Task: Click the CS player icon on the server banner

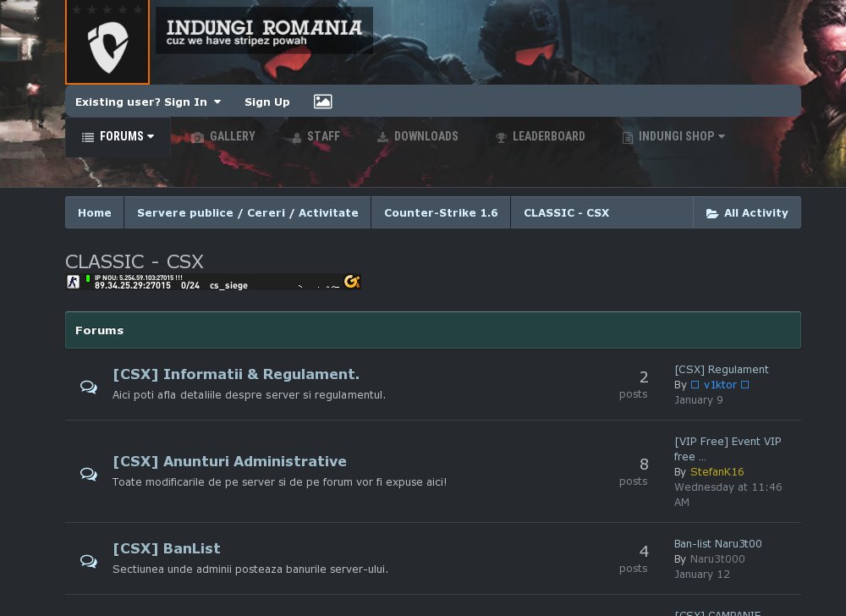Action: point(74,281)
